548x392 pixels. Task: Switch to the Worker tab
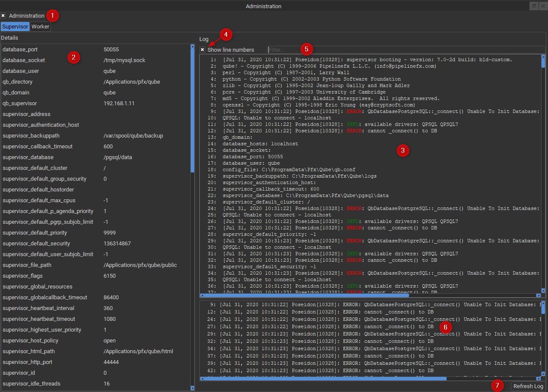click(x=41, y=27)
